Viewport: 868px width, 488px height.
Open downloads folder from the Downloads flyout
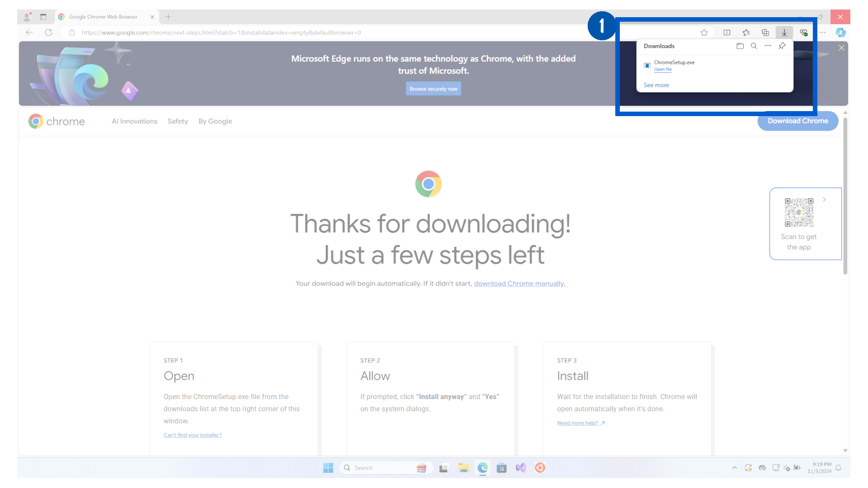tap(740, 46)
